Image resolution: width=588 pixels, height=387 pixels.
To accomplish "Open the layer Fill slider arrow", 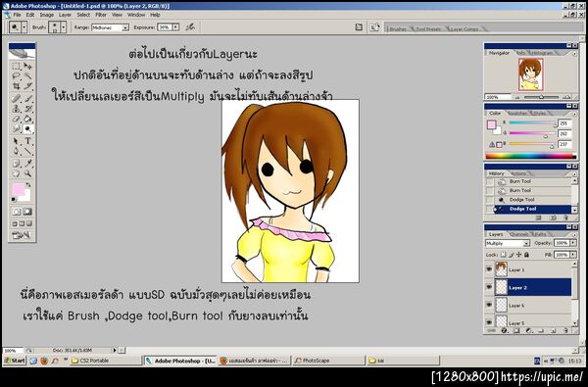I will [x=573, y=255].
